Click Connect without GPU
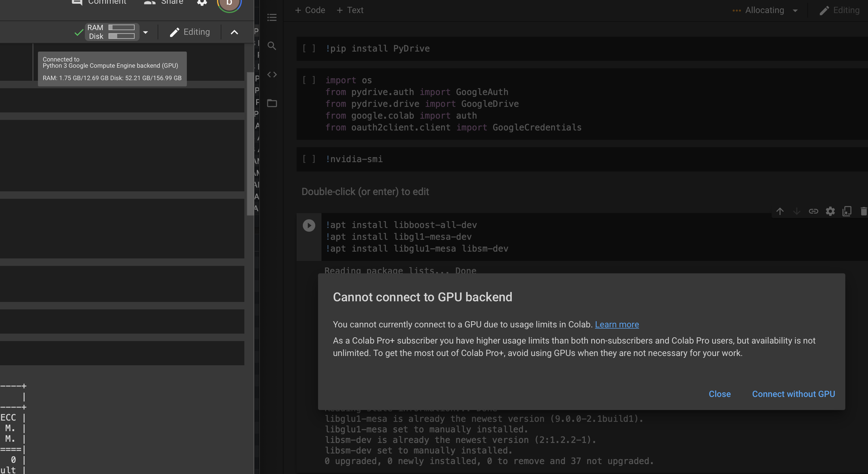The height and width of the screenshot is (474, 868). point(793,394)
